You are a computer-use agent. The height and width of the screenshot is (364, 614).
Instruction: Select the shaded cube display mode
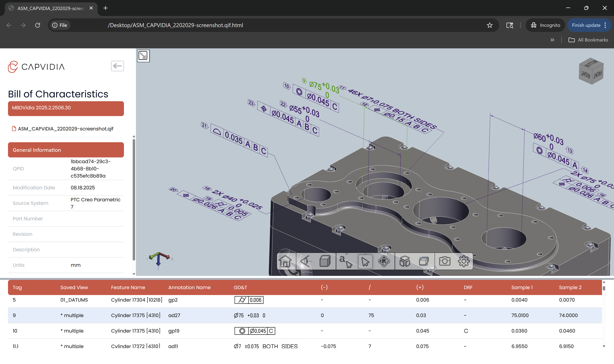pos(325,261)
